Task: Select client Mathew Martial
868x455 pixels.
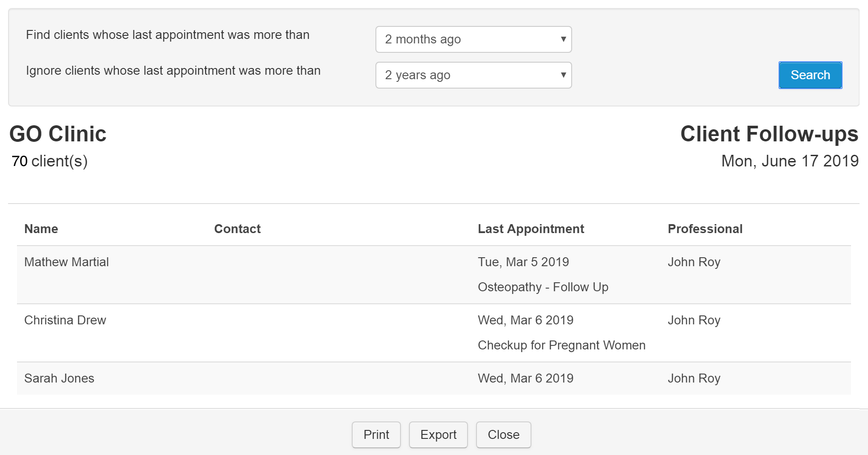Action: pos(67,262)
